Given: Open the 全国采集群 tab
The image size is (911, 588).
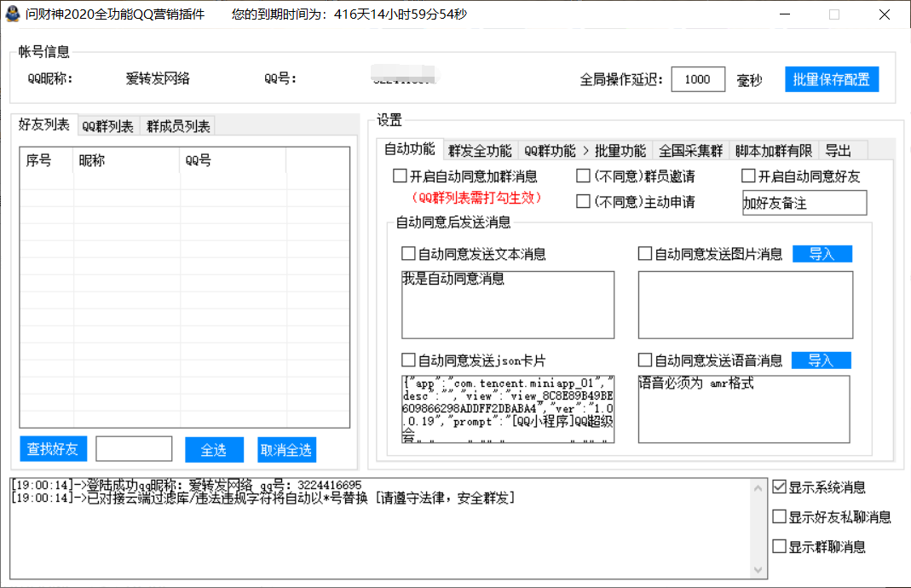Looking at the screenshot, I should tap(690, 151).
